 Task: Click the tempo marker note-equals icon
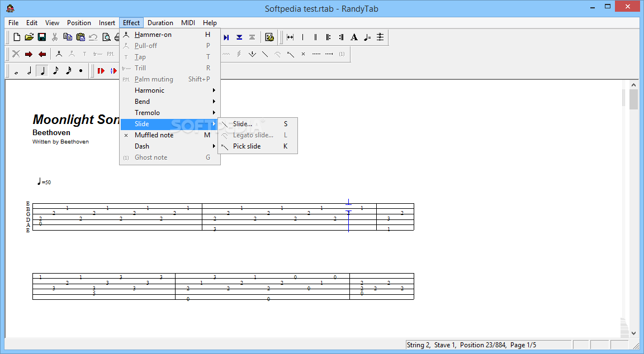coord(367,37)
